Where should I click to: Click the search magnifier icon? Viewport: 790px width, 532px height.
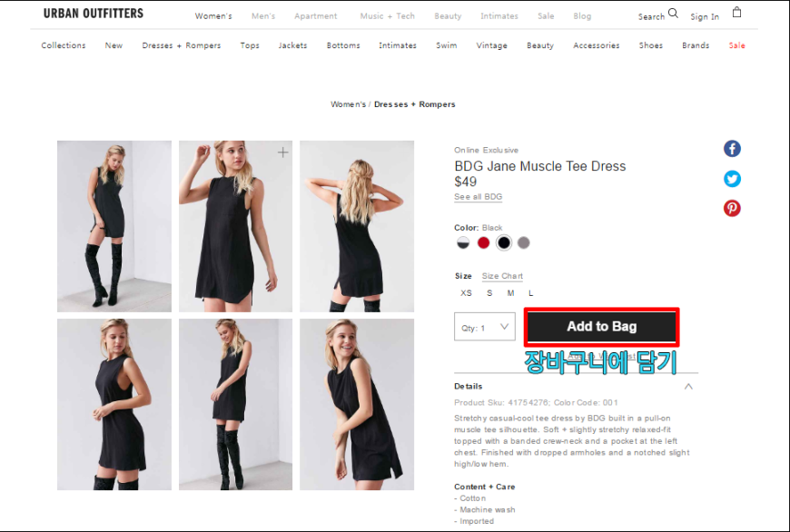tap(673, 14)
